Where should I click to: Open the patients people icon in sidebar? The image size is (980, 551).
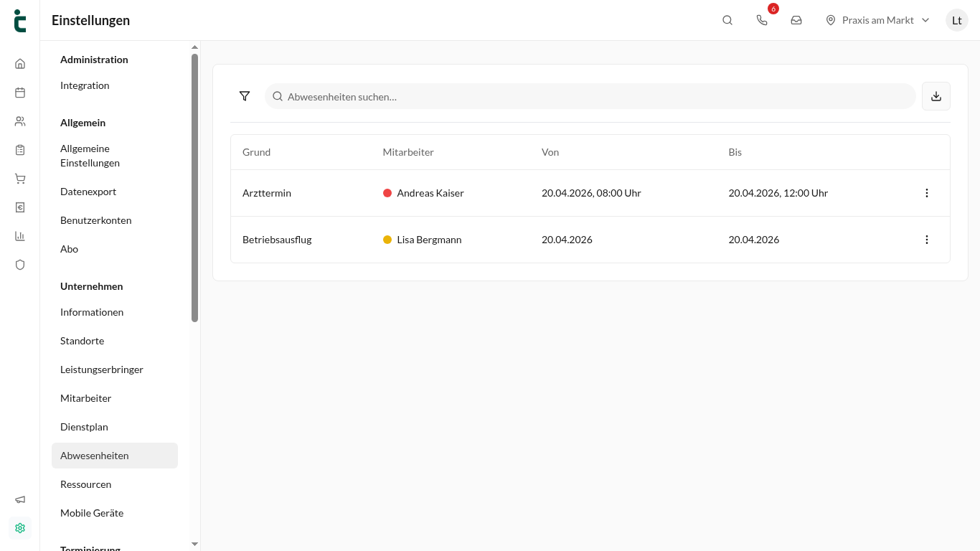pyautogui.click(x=20, y=121)
